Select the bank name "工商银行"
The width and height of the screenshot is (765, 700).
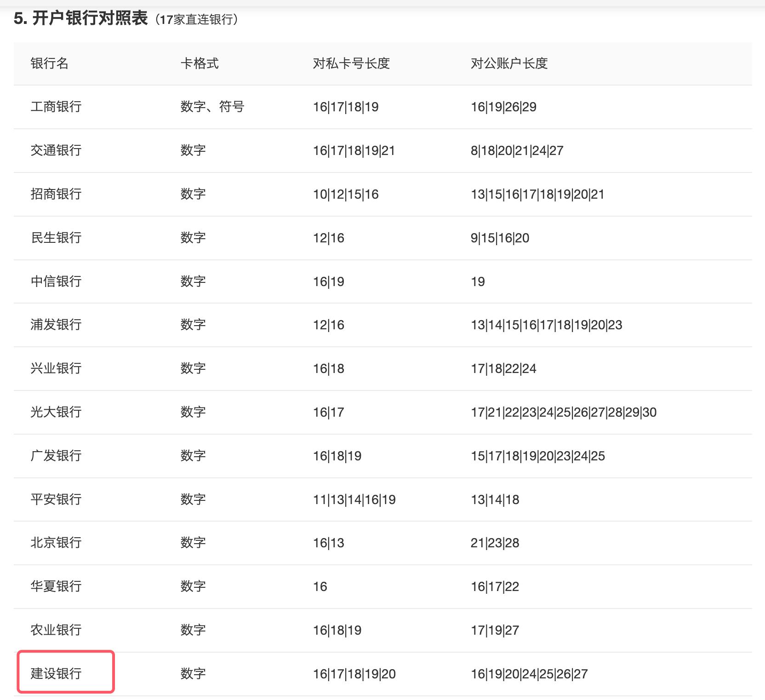coord(56,107)
